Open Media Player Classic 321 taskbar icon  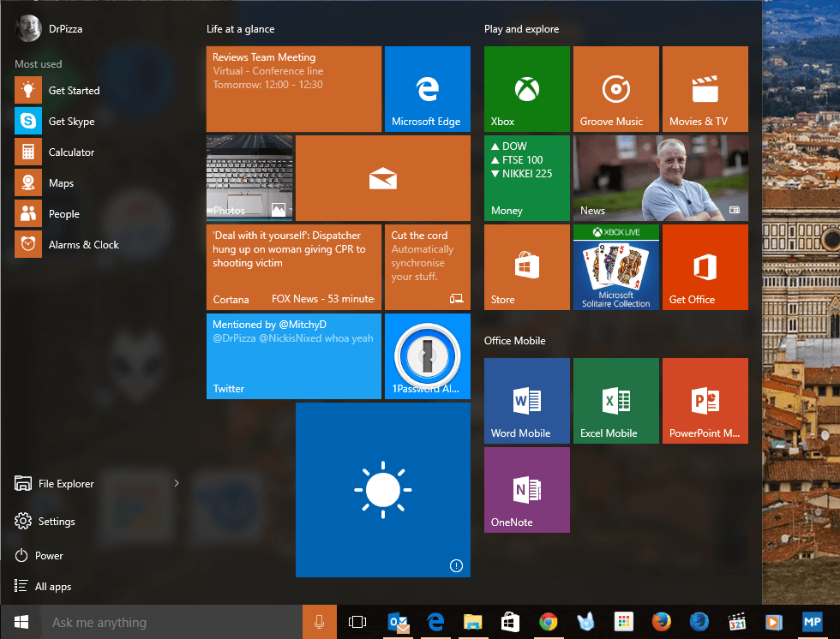click(737, 622)
